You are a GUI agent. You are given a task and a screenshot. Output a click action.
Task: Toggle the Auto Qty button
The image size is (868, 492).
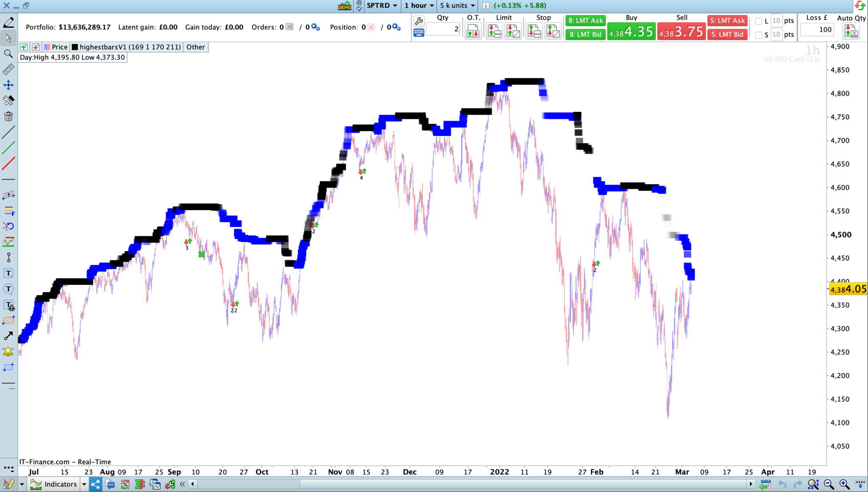pos(851,31)
